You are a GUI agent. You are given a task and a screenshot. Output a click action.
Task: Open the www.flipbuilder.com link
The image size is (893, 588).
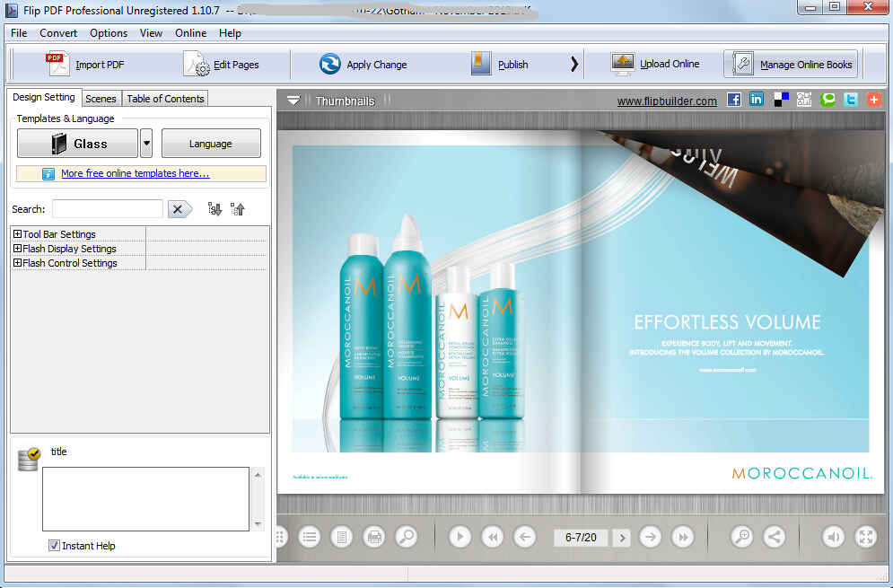[667, 101]
